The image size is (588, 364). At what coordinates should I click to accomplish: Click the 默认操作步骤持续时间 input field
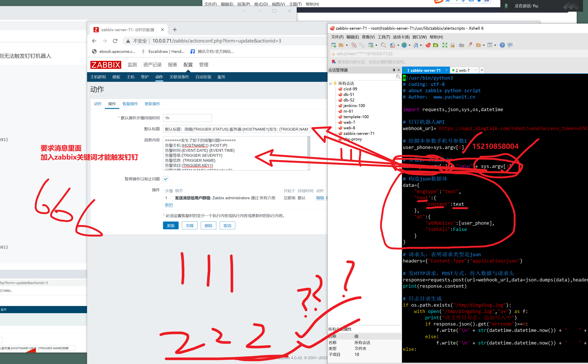tap(187, 118)
